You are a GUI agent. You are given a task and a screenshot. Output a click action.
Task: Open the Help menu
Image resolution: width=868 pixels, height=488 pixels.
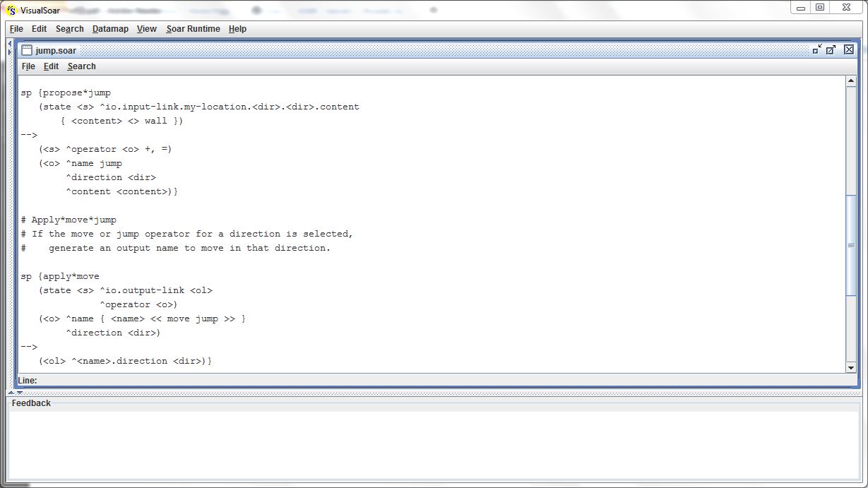pyautogui.click(x=237, y=29)
